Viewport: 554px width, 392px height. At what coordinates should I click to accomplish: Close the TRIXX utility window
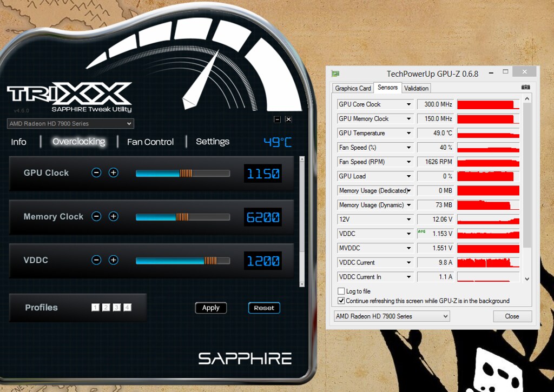pyautogui.click(x=288, y=119)
